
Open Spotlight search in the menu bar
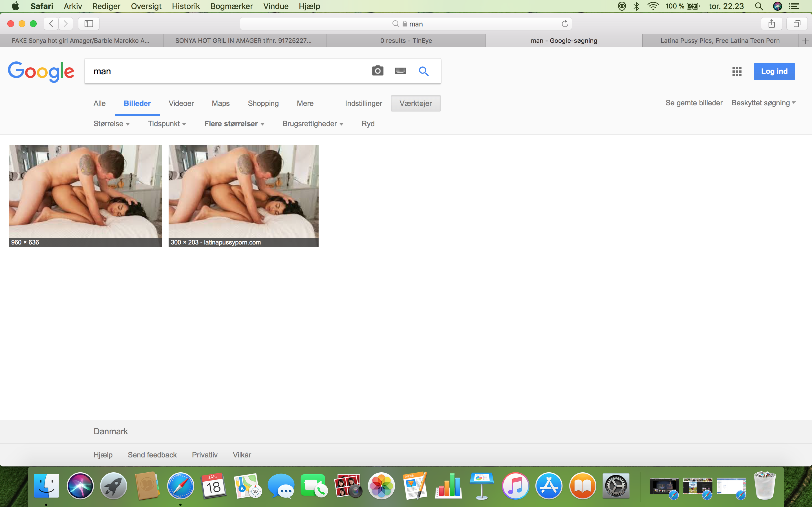759,6
